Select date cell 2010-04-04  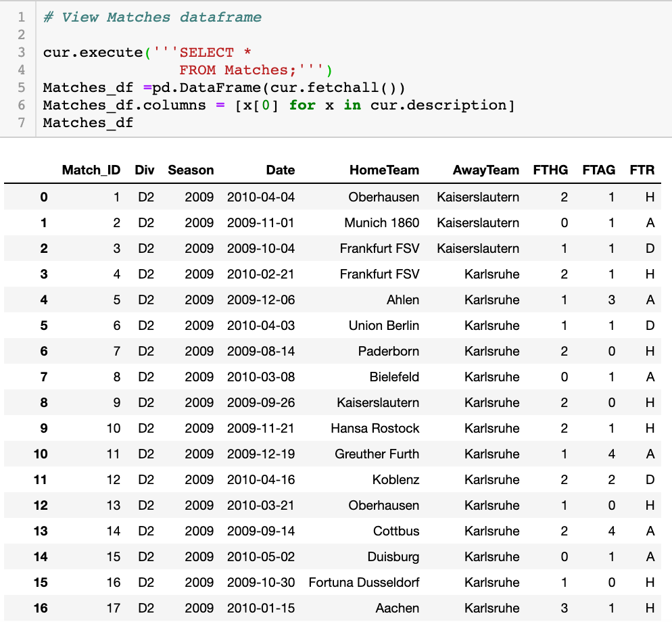click(261, 197)
